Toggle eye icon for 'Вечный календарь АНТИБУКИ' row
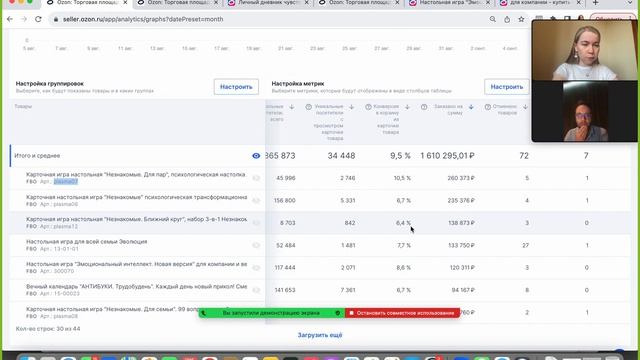This screenshot has height=360, width=640. pyautogui.click(x=256, y=290)
